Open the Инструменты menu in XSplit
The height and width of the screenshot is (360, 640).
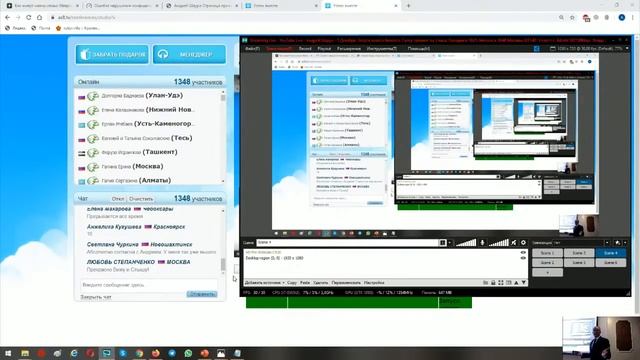coord(381,49)
